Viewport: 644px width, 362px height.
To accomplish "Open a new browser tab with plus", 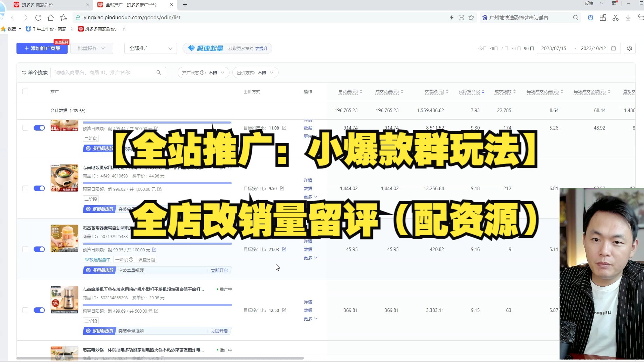I will (185, 5).
